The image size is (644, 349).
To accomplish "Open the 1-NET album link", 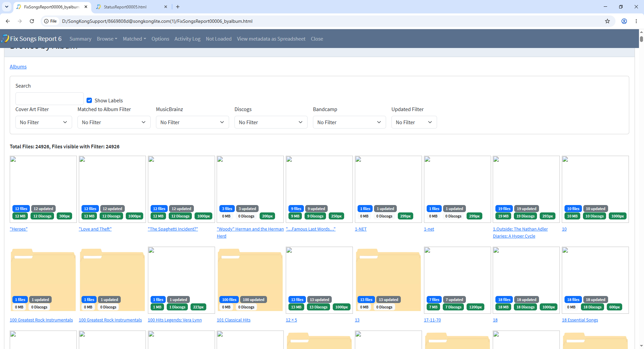I will 361,229.
